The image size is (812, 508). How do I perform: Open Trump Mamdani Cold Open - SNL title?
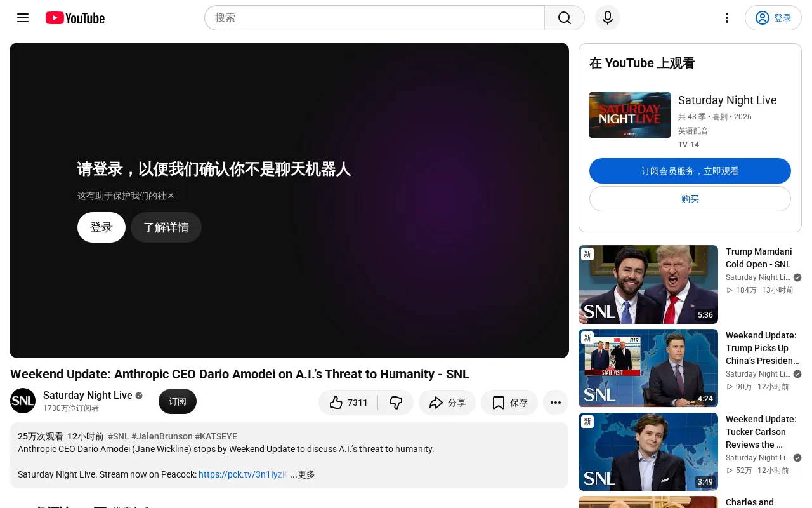pyautogui.click(x=759, y=258)
